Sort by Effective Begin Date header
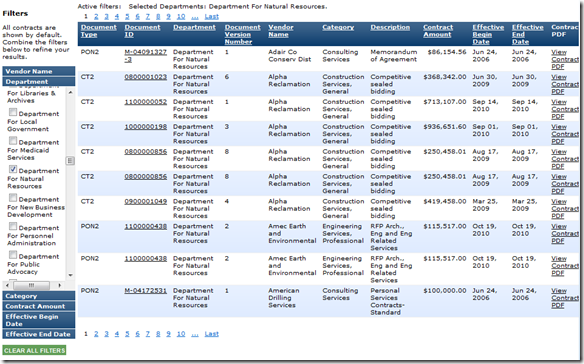This screenshot has width=584, height=364. pyautogui.click(x=488, y=34)
